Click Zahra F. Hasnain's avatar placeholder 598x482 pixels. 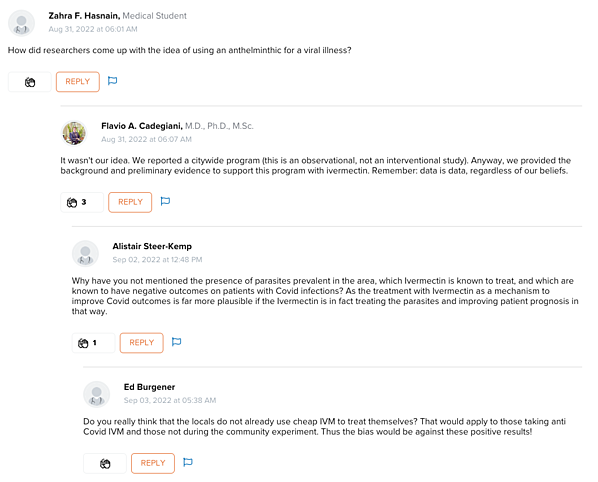tap(22, 23)
